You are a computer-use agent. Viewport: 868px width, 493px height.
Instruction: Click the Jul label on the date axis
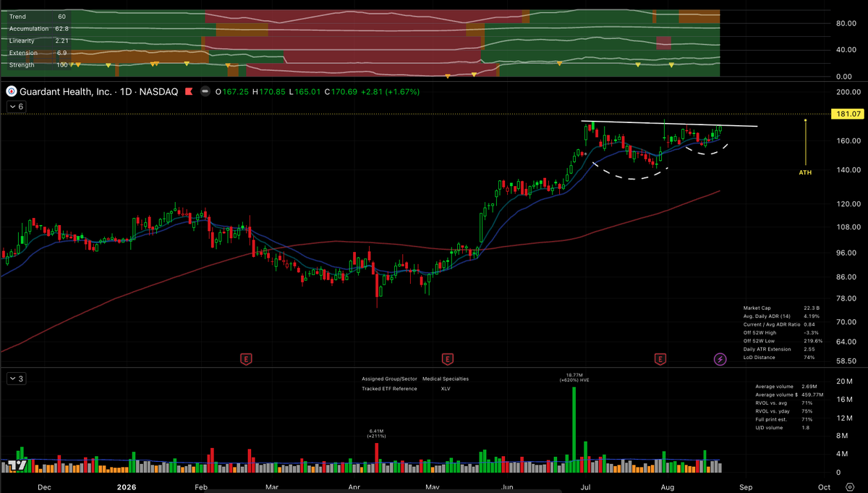click(587, 487)
